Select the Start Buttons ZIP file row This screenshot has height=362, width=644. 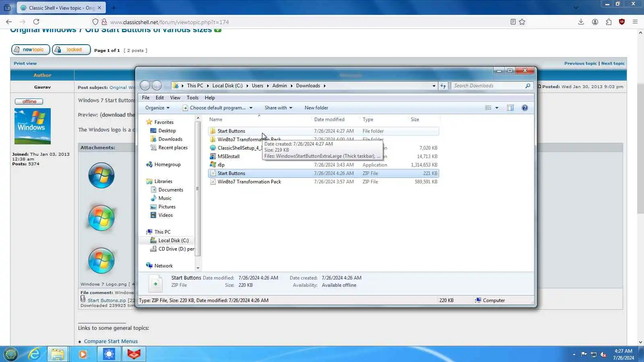tap(324, 173)
